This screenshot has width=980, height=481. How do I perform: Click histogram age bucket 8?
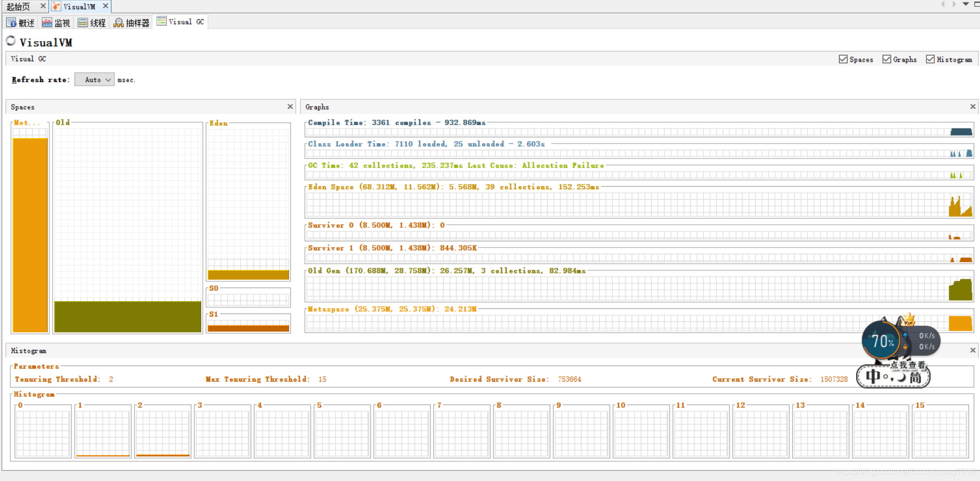(x=522, y=433)
